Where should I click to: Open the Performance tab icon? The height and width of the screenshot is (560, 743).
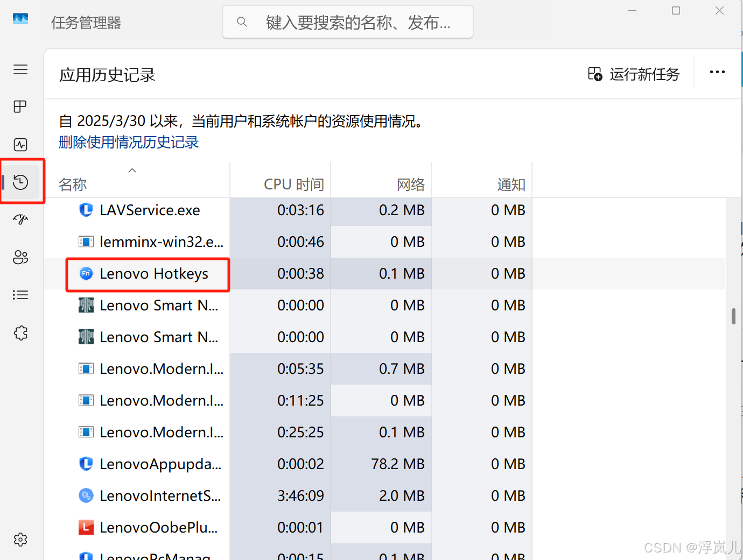20,145
